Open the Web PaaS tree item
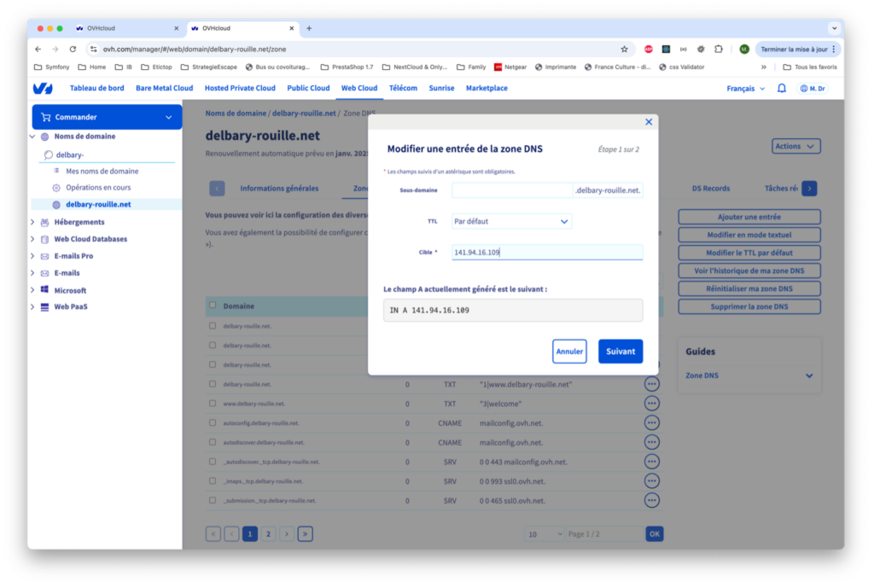Screen dimensions: 874x588 [71, 306]
